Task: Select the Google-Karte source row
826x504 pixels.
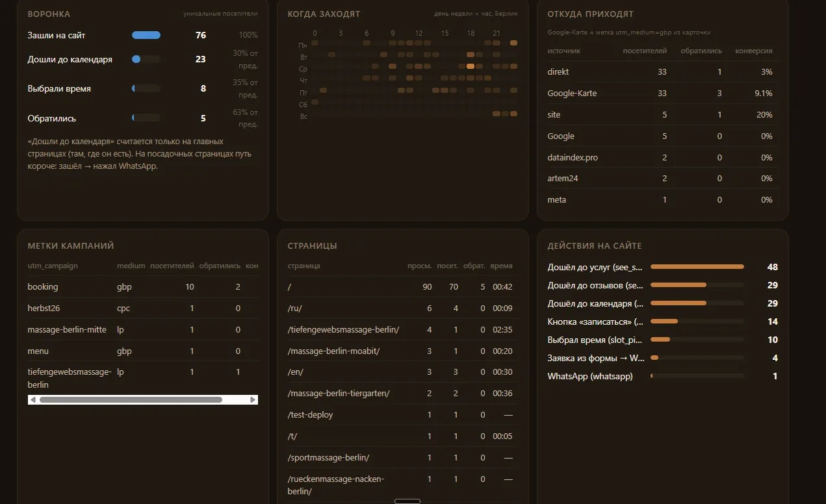Action: (662, 93)
